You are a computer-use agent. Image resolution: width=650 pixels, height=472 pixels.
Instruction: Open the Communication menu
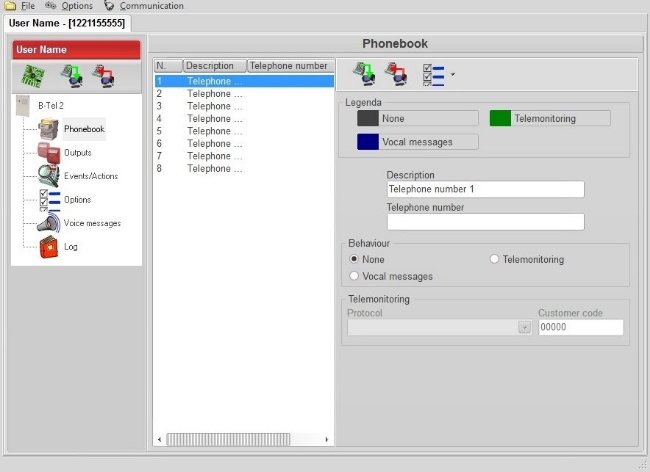click(152, 6)
